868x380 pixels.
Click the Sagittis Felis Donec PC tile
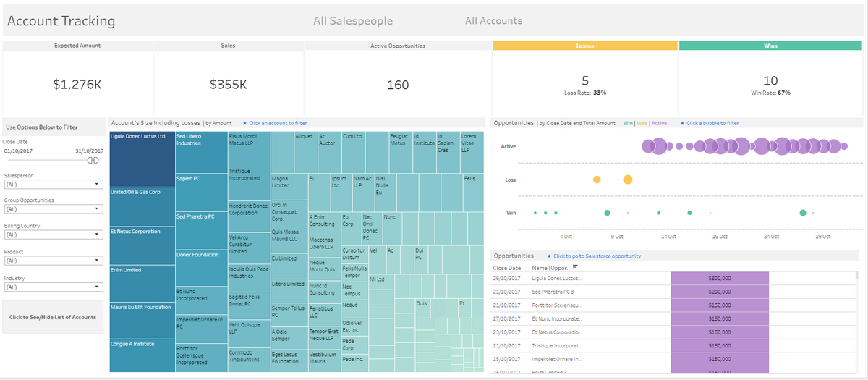[x=249, y=306]
